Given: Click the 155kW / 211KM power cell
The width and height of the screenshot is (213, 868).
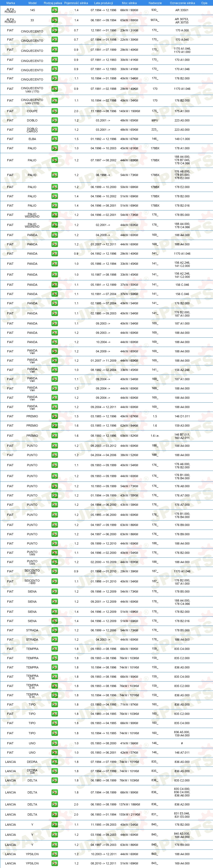Looking at the screenshot, I should point(129,815).
